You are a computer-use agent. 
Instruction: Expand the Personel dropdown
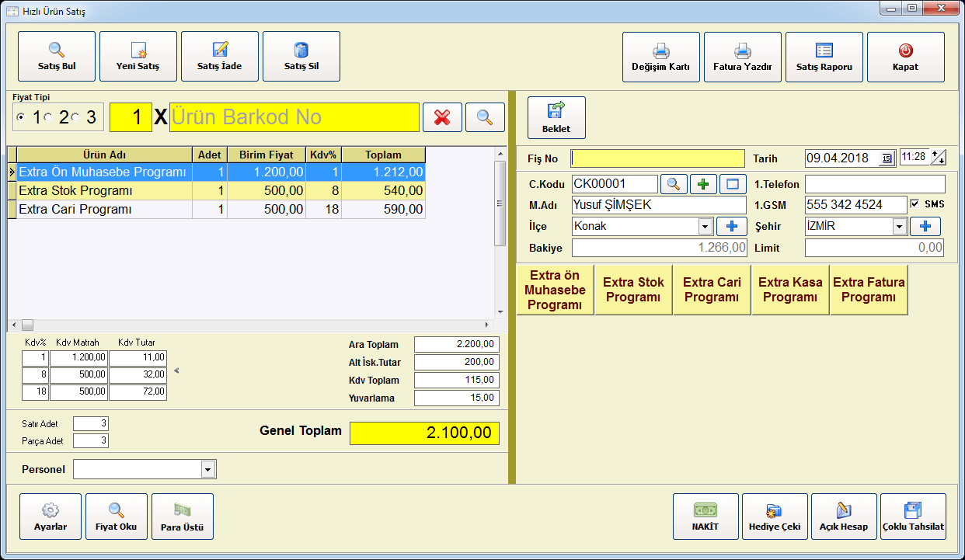pos(207,469)
